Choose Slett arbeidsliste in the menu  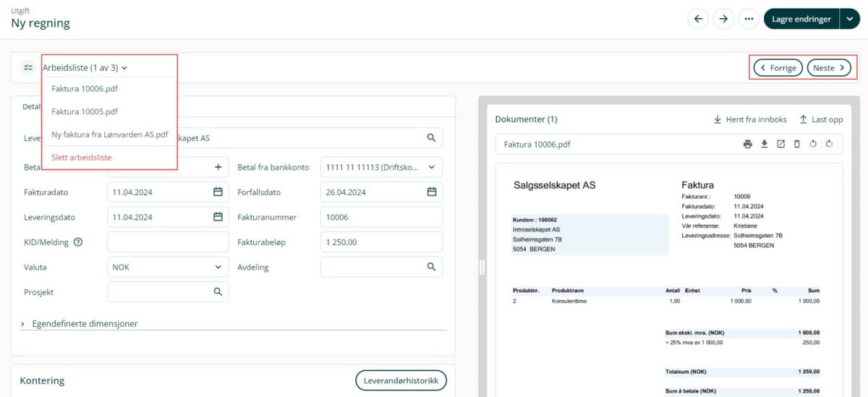[82, 157]
